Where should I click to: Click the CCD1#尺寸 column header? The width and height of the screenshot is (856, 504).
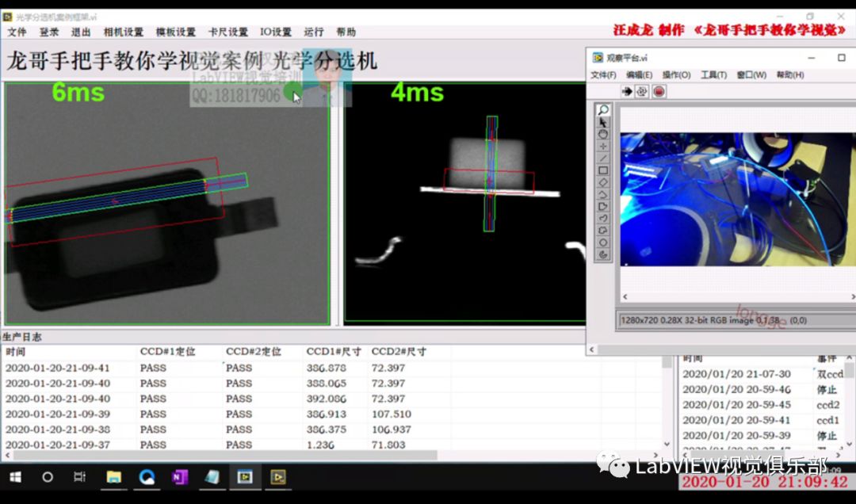[334, 352]
